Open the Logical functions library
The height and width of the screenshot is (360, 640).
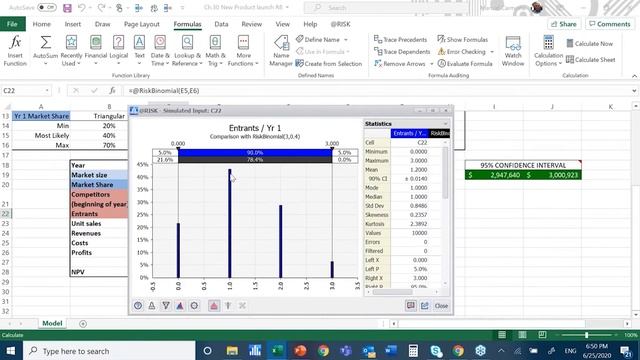coord(118,51)
